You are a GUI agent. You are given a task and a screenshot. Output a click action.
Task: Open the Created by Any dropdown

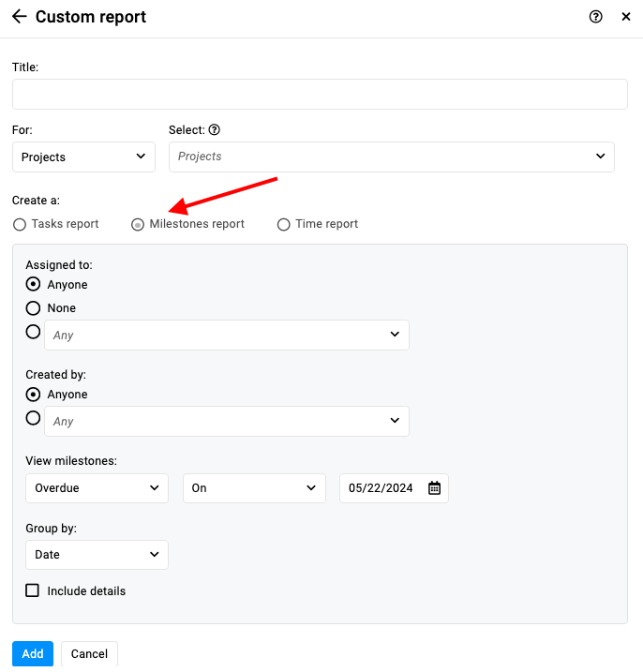tap(227, 421)
